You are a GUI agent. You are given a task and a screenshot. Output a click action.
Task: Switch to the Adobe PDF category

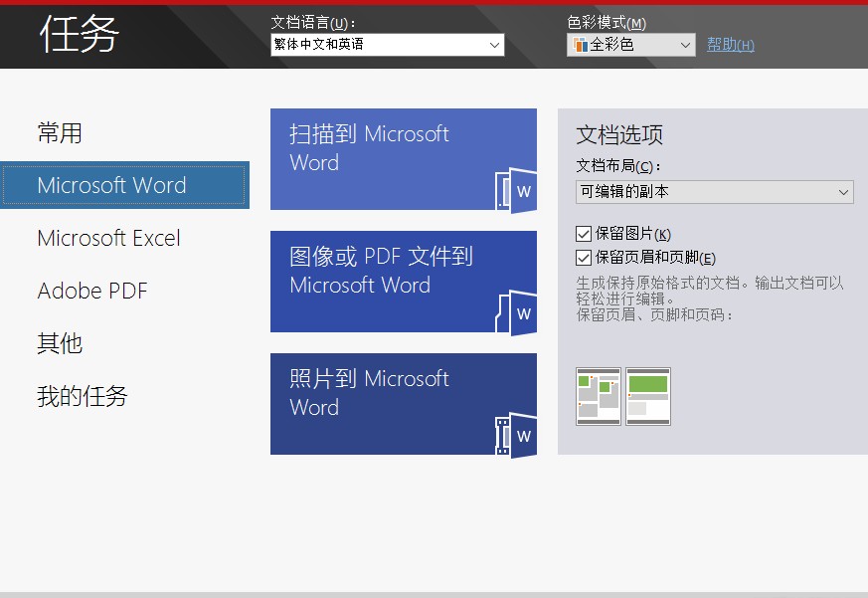tap(92, 291)
